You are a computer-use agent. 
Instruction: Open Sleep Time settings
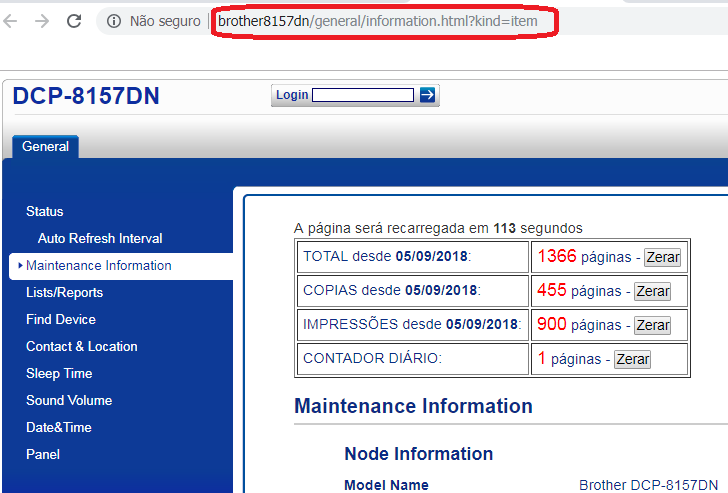[x=59, y=373]
